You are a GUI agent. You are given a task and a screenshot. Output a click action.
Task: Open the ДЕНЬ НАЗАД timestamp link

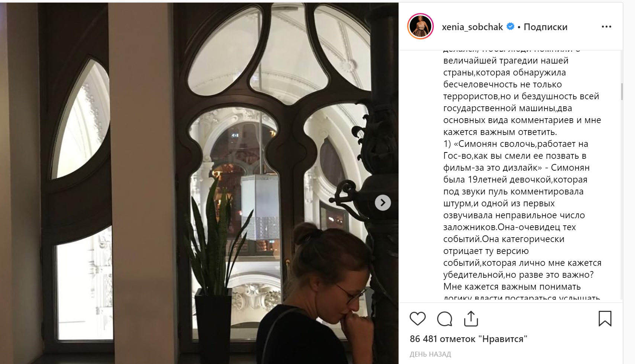tap(430, 354)
